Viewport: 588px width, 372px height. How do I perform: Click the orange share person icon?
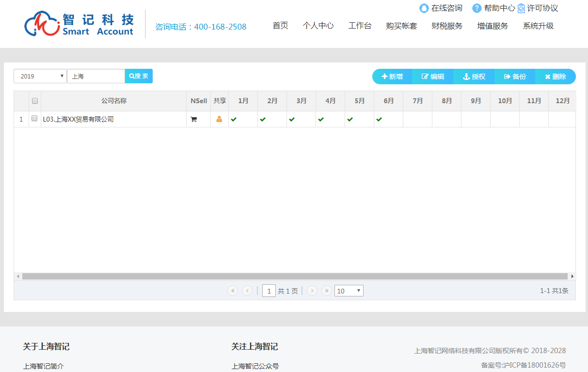pyautogui.click(x=219, y=119)
